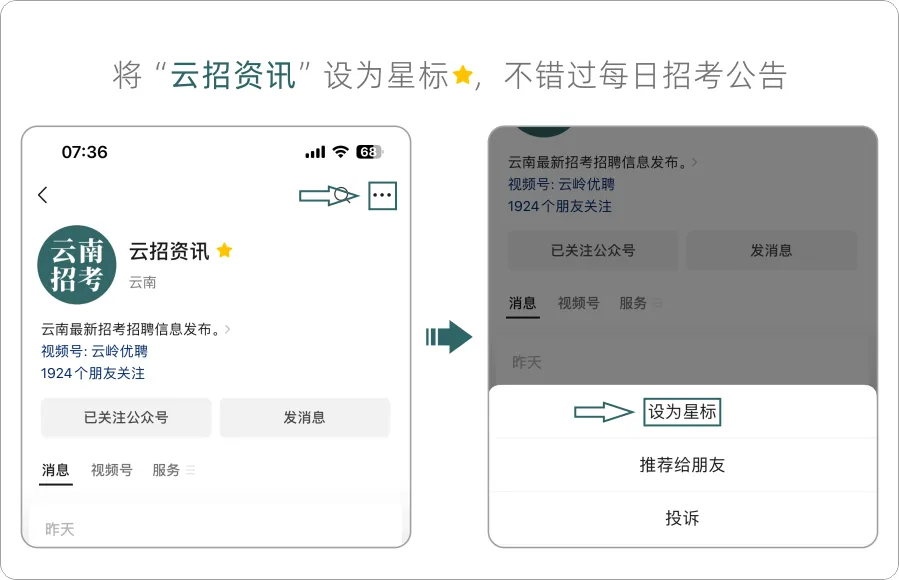Click the battery indicator in status bar

[369, 152]
